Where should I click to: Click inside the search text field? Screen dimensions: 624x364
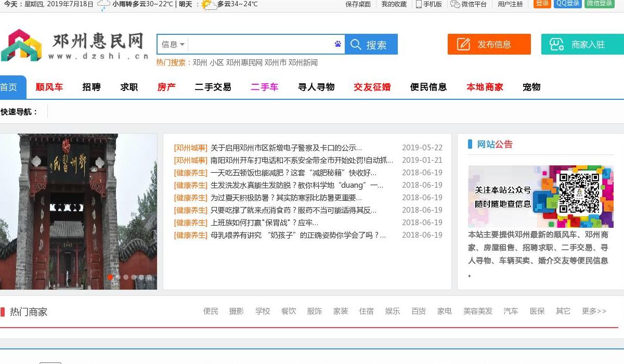coord(261,44)
